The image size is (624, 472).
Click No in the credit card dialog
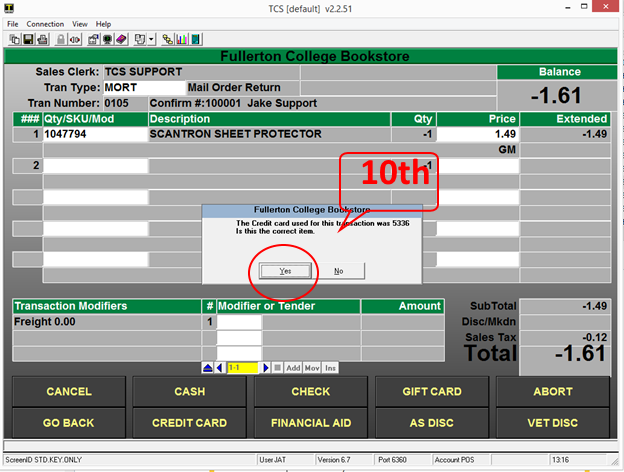(x=339, y=271)
